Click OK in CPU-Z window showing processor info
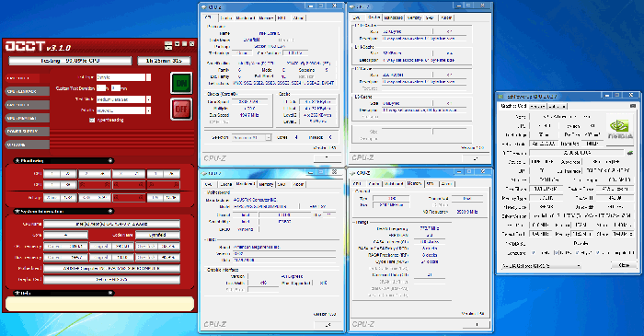 (x=328, y=158)
